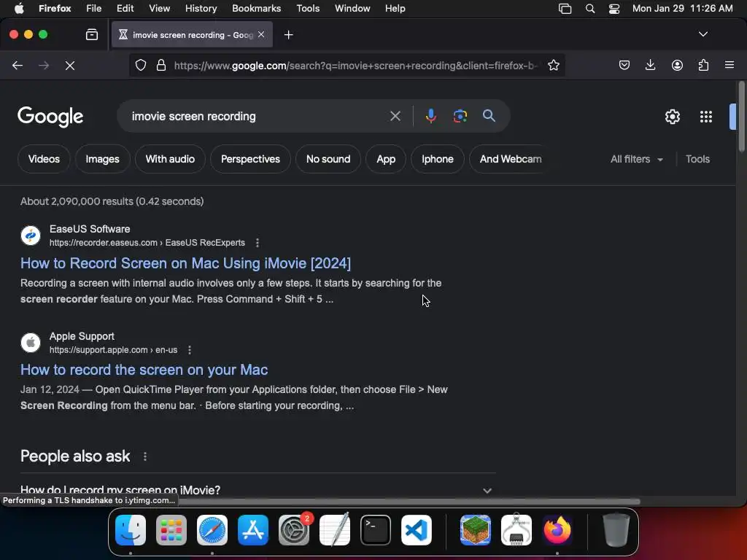
Task: Open Safari from the Dock
Action: pos(212,530)
